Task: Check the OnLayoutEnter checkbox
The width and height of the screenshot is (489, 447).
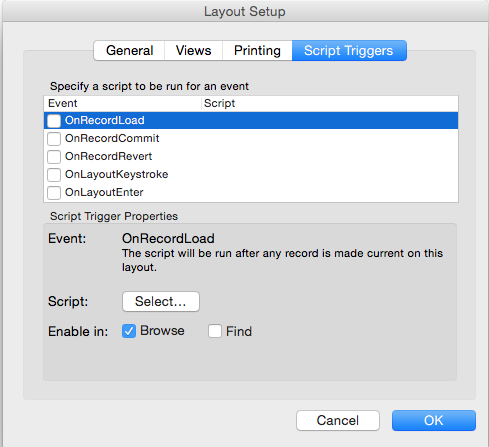Action: point(54,193)
